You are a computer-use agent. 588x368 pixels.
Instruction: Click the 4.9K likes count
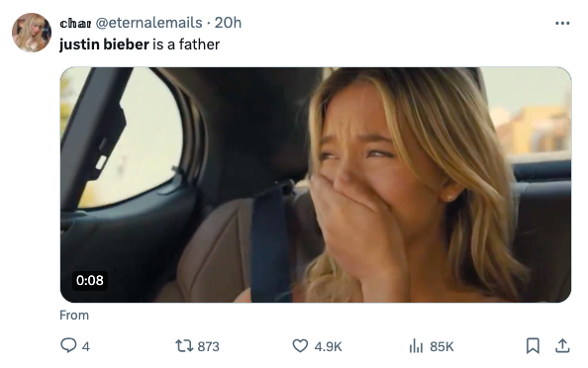[x=328, y=346]
